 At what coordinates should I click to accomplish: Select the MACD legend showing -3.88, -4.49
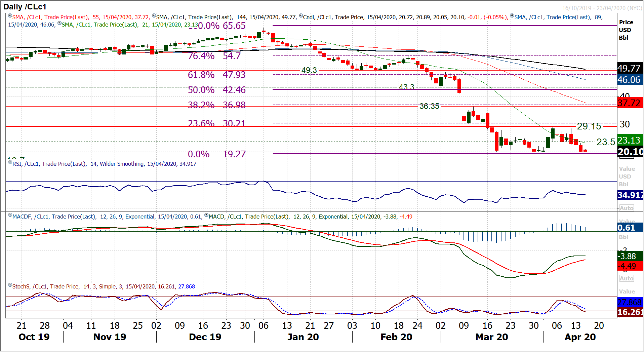pos(311,217)
